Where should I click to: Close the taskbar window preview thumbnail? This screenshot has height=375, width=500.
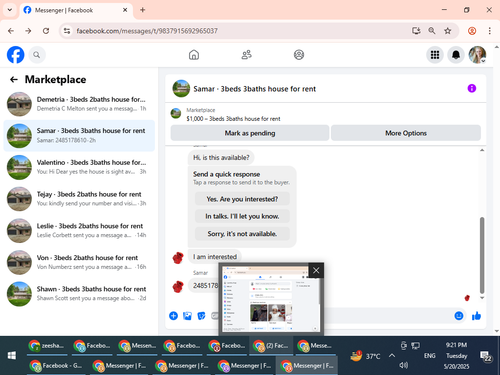pyautogui.click(x=316, y=270)
